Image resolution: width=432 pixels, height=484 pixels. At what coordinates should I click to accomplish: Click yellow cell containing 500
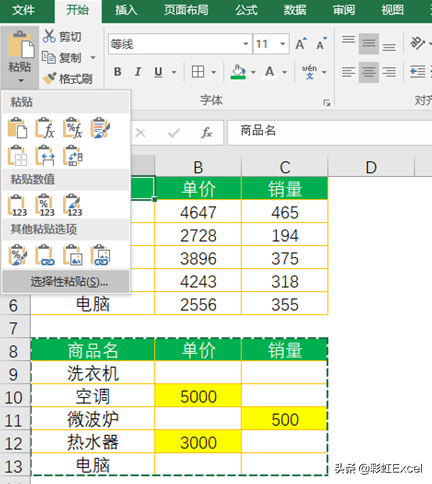click(x=285, y=419)
